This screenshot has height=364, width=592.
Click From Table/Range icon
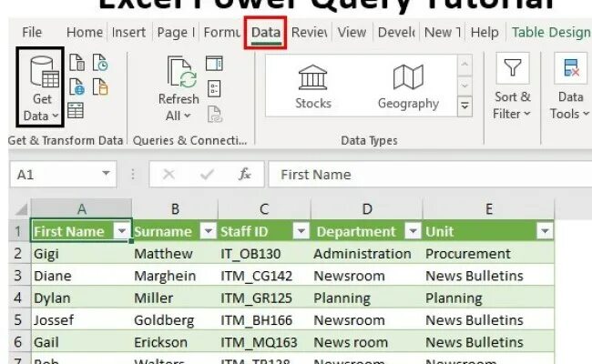[x=76, y=111]
